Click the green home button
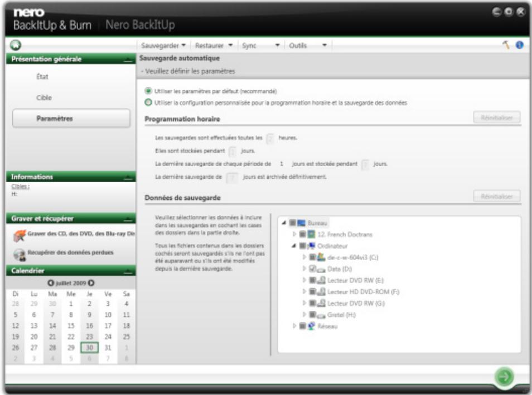This screenshot has height=395, width=532. point(15,45)
